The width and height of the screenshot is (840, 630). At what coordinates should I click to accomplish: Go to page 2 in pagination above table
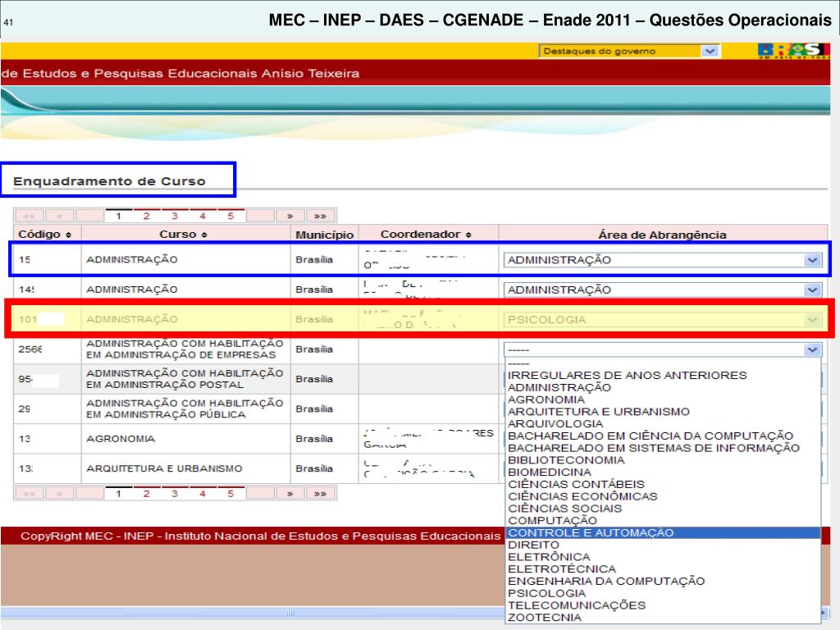point(146,216)
